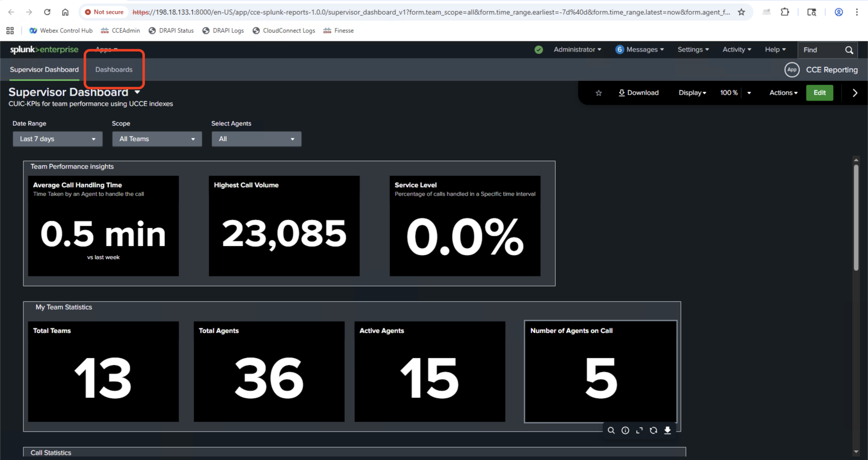
Task: Click the Total Agents value 36
Action: point(269,378)
